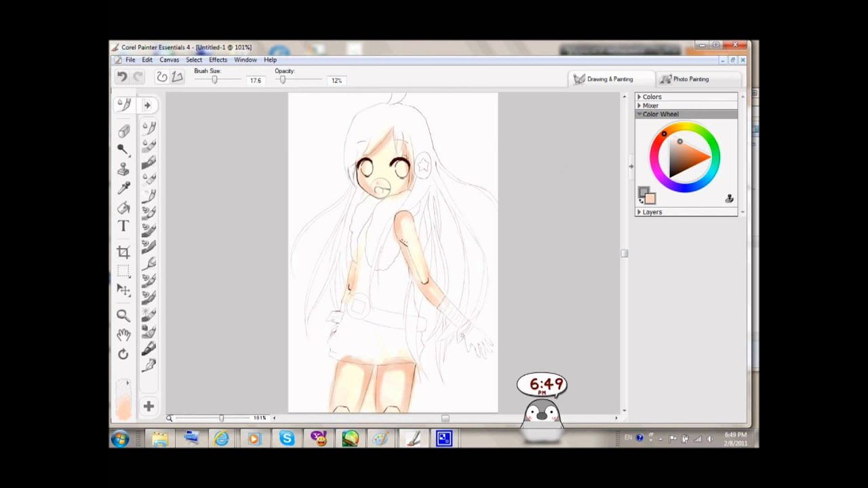Screen dimensions: 868x488
Task: Enable freehand strokes mode
Action: 162,77
